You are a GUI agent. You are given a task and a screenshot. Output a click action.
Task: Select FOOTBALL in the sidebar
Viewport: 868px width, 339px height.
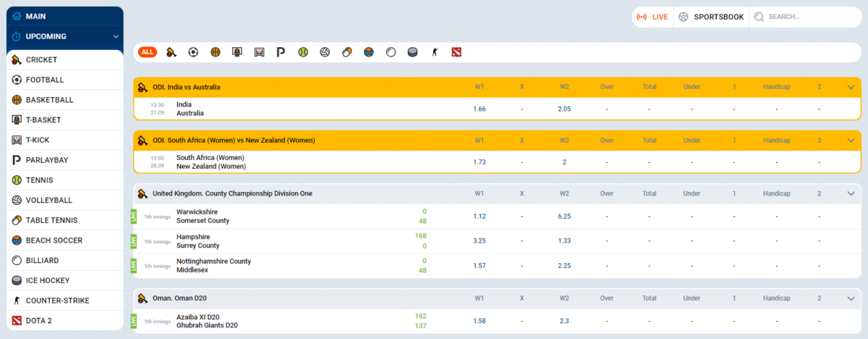coord(65,80)
